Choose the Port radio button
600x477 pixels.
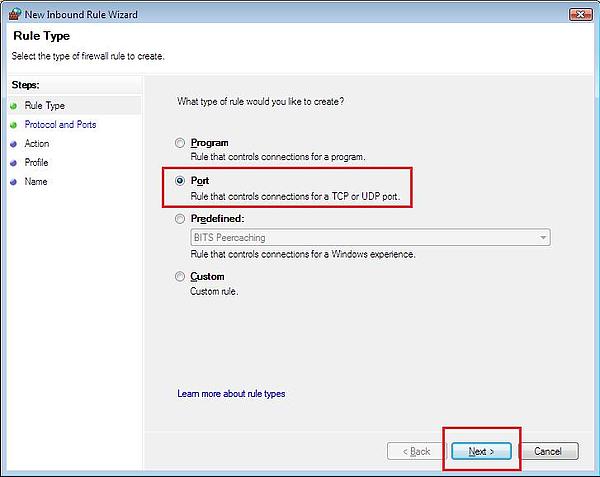click(180, 181)
